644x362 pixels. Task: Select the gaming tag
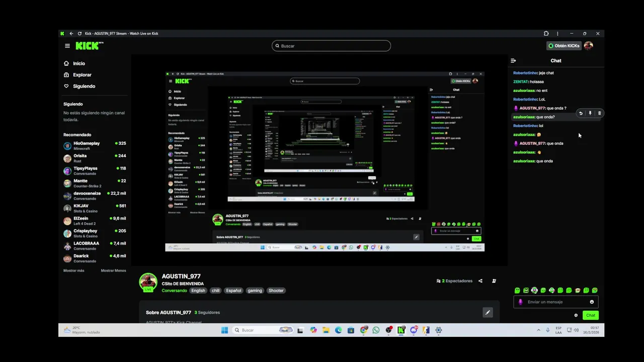tap(255, 291)
